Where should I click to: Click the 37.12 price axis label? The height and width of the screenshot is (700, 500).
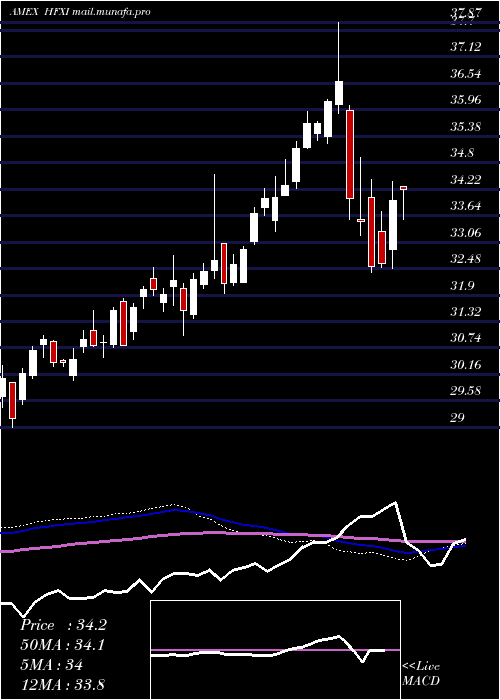[466, 46]
